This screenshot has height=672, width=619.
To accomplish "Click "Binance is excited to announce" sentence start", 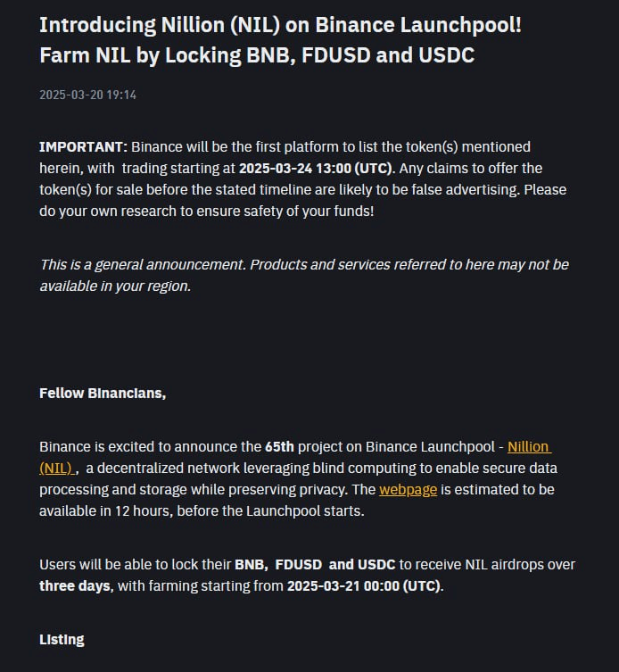I will (x=134, y=446).
